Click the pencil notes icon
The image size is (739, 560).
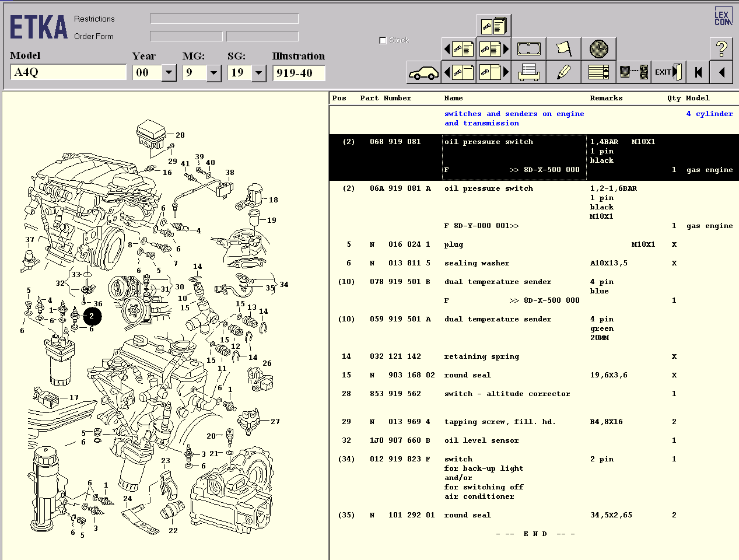pos(563,72)
